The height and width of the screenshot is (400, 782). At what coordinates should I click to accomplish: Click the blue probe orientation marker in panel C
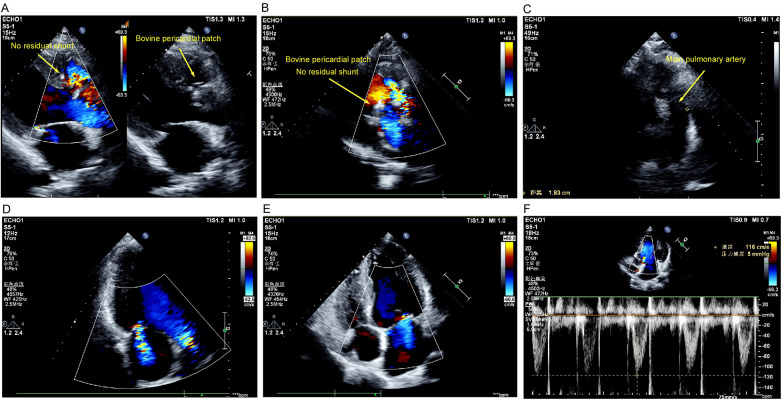[x=674, y=35]
